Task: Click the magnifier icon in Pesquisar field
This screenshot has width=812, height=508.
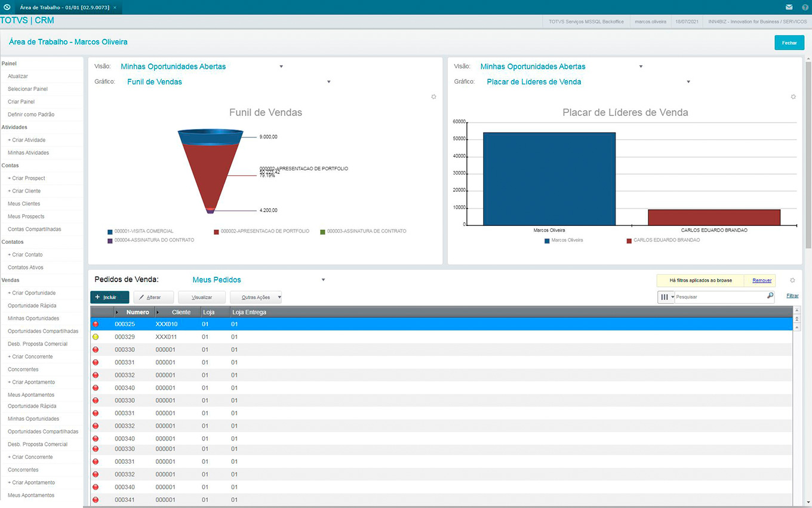Action: pos(770,296)
